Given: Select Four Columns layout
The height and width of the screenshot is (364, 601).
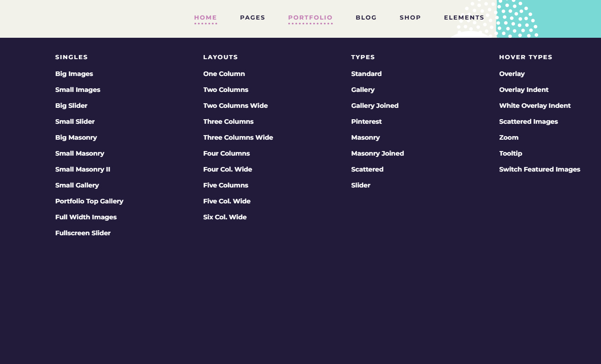Looking at the screenshot, I should pyautogui.click(x=226, y=153).
